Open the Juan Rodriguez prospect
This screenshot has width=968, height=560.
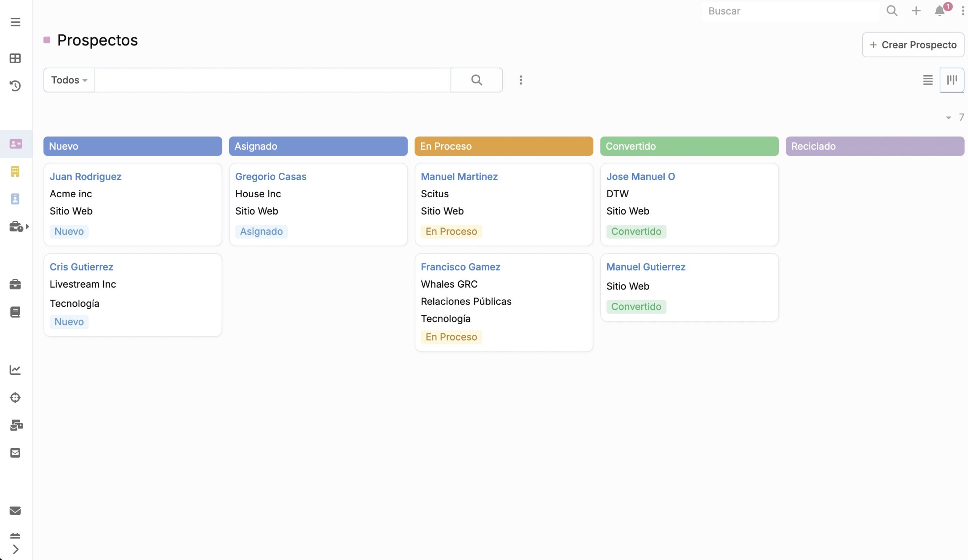[x=86, y=176]
